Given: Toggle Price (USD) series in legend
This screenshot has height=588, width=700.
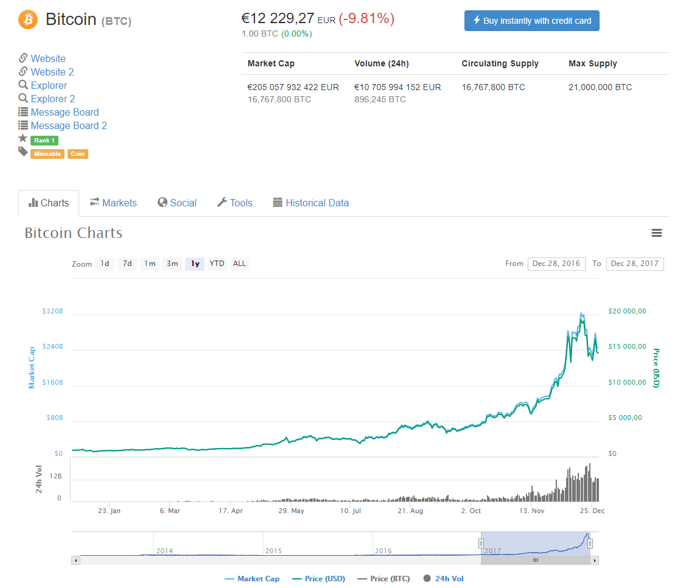Looking at the screenshot, I should 318,579.
